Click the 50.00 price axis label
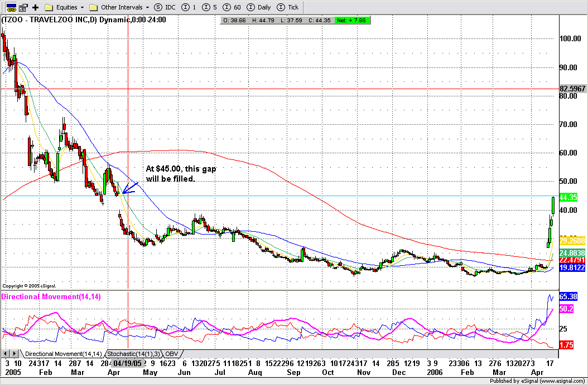The image size is (588, 385). pos(568,181)
